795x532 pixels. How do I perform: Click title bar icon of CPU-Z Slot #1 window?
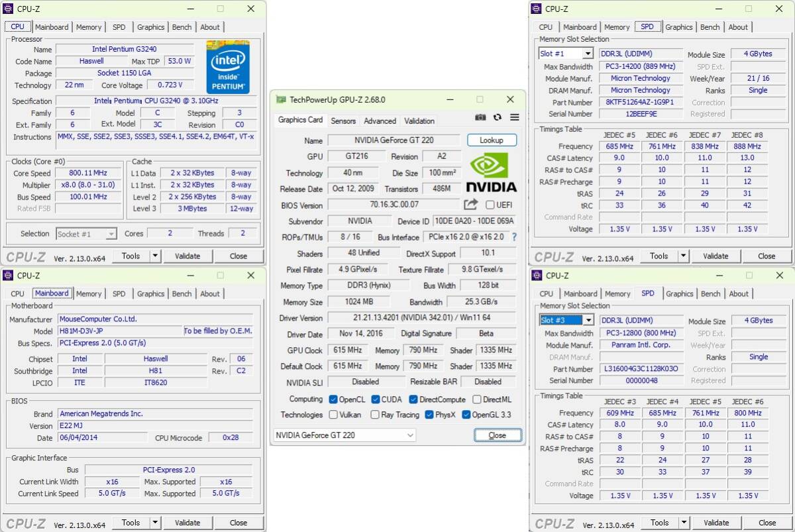pyautogui.click(x=536, y=9)
